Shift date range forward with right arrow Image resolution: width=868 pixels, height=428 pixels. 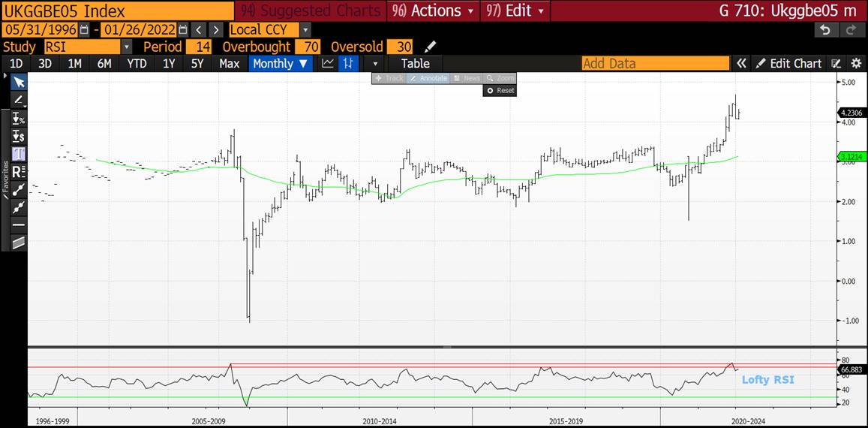pyautogui.click(x=216, y=29)
